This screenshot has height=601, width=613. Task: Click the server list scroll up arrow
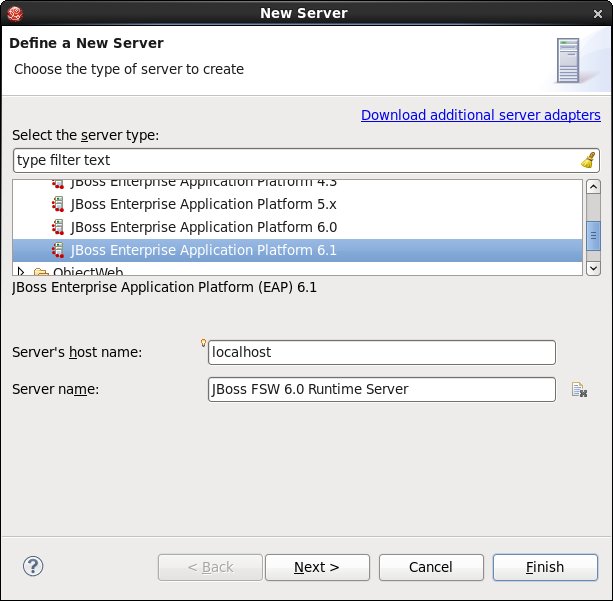tap(593, 187)
